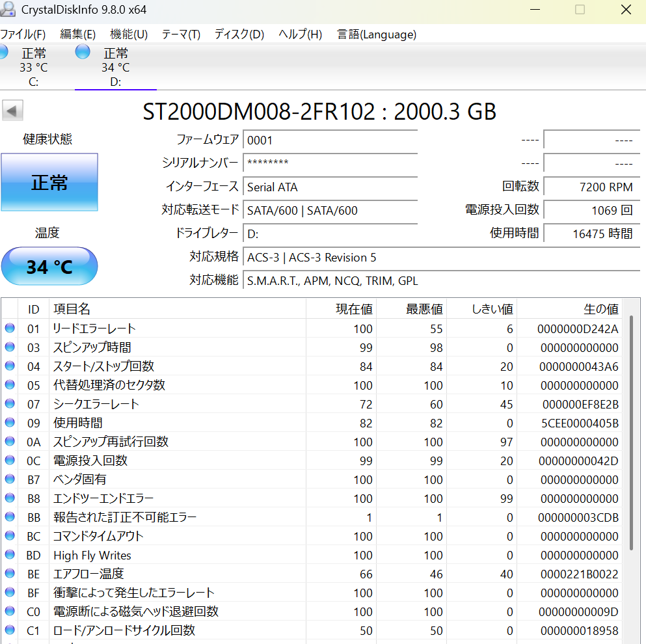The height and width of the screenshot is (644, 646).
Task: Click the ファームウェア field showing 0001
Action: pyautogui.click(x=330, y=140)
